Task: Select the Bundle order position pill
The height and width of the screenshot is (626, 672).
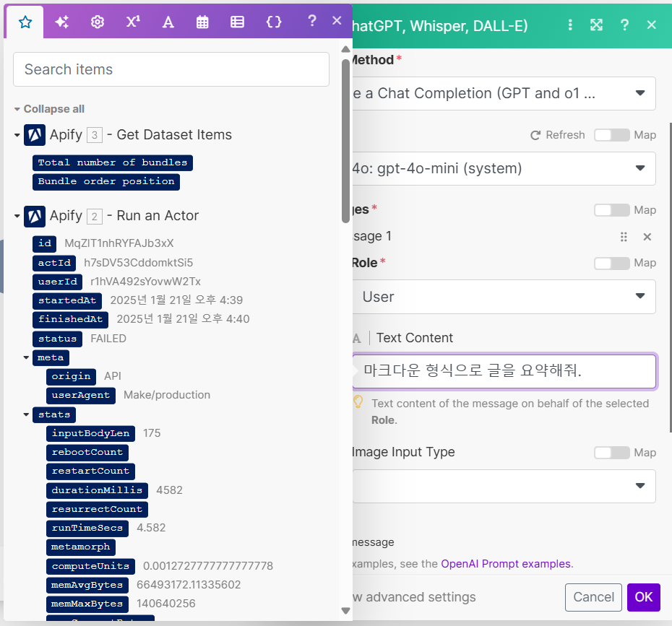Action: 106,181
